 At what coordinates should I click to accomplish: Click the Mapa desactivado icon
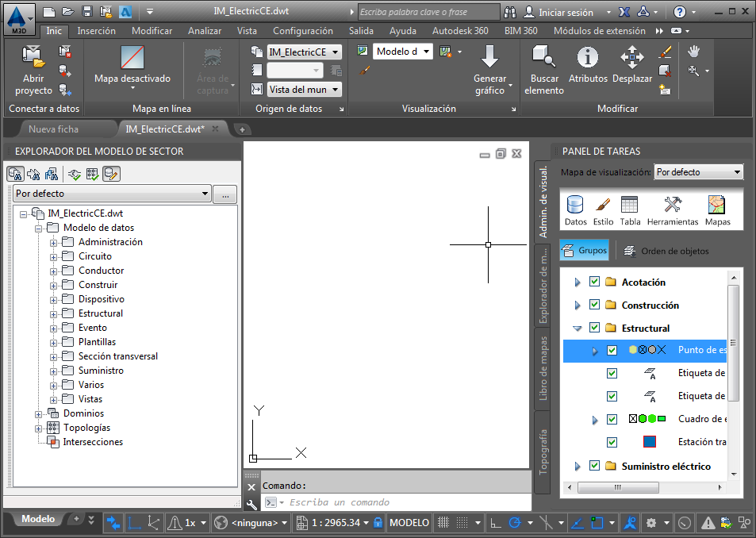click(x=132, y=57)
